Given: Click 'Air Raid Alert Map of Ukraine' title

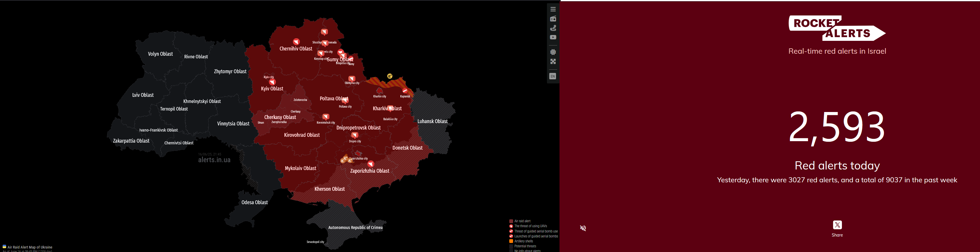Looking at the screenshot, I should [x=30, y=247].
